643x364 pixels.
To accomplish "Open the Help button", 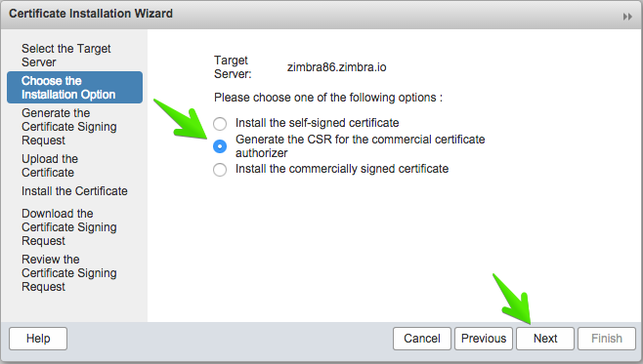I will pyautogui.click(x=38, y=339).
